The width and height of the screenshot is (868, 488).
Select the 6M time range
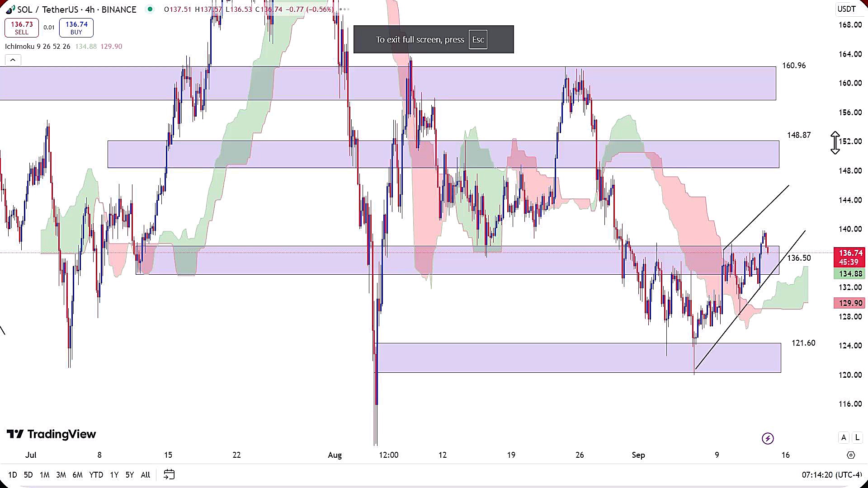(77, 475)
